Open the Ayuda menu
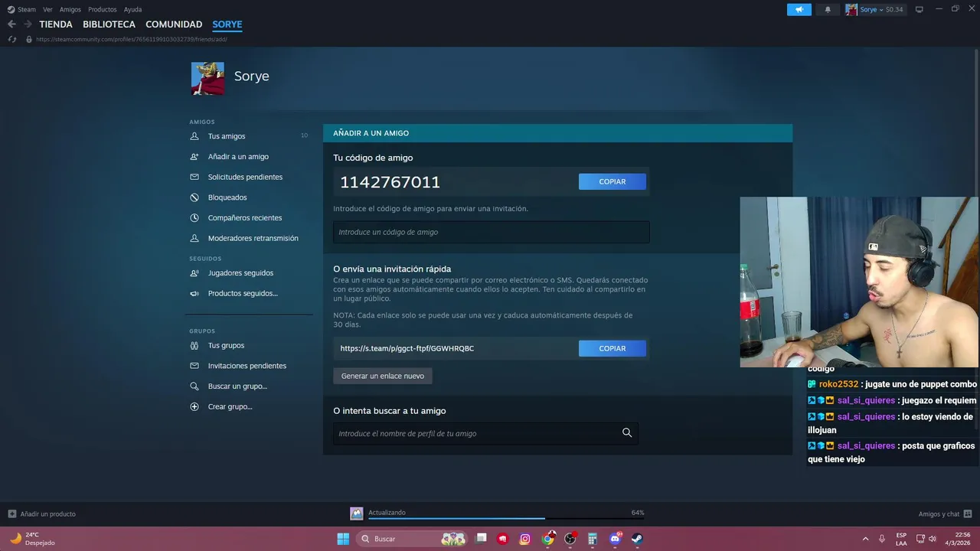Viewport: 980px width, 551px height. (132, 9)
